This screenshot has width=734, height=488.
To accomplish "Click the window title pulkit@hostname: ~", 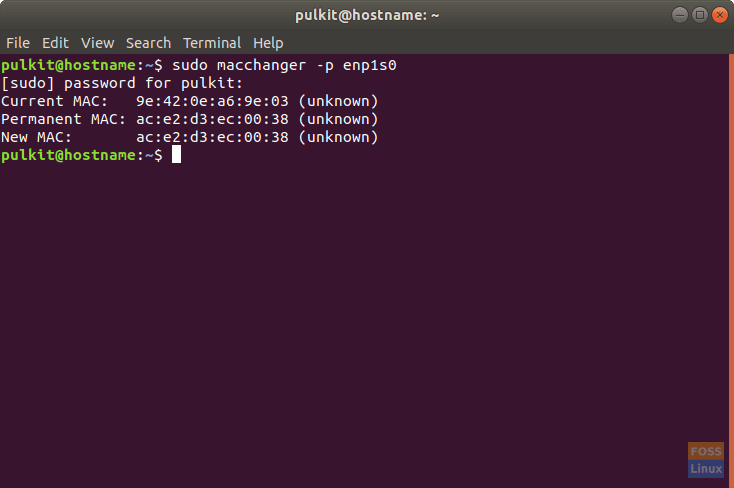I will pos(367,15).
